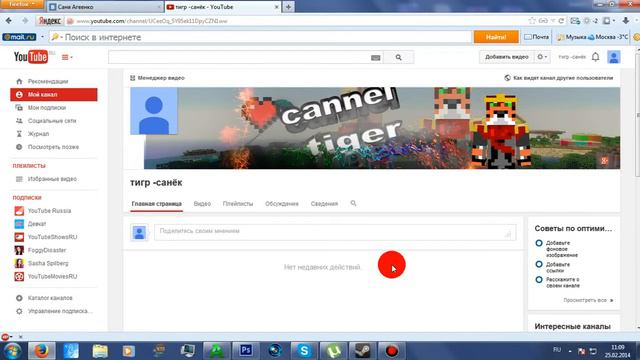Focus the Поиск в интернете toolbar field

pos(260,37)
